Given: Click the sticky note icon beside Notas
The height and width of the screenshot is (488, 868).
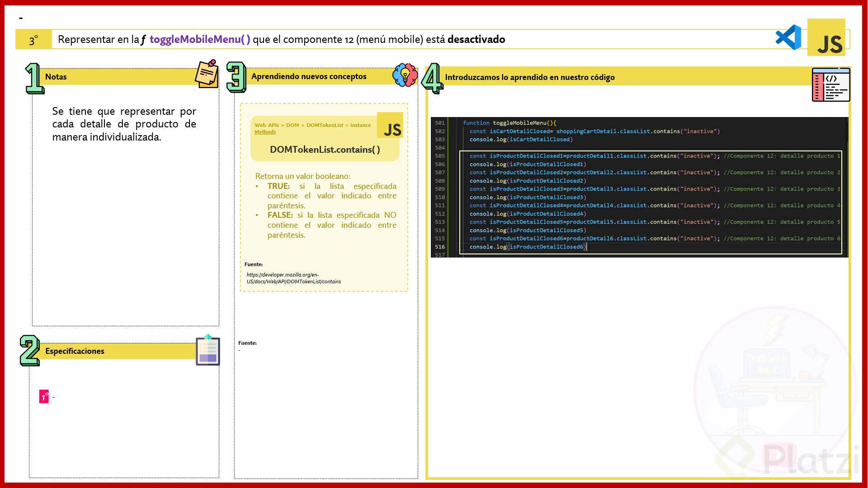Looking at the screenshot, I should coord(207,74).
